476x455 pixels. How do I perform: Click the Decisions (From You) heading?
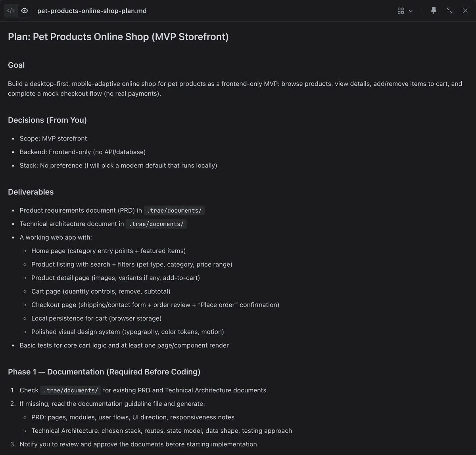click(47, 120)
